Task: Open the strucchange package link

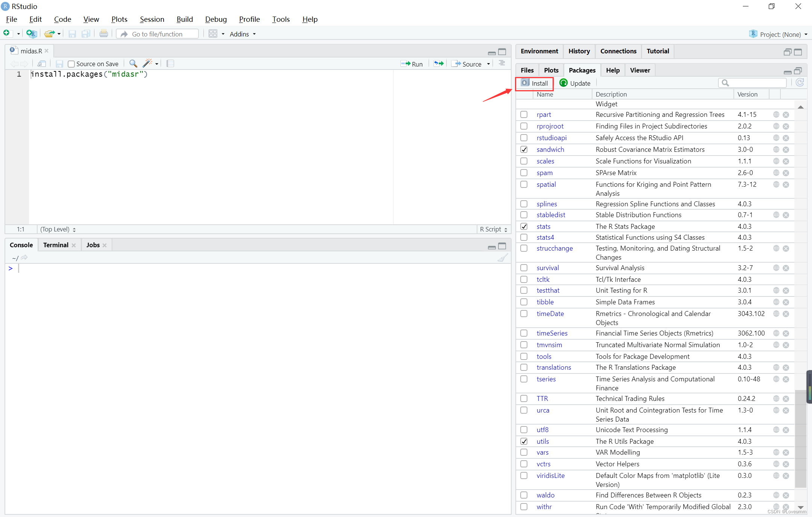Action: [x=554, y=248]
